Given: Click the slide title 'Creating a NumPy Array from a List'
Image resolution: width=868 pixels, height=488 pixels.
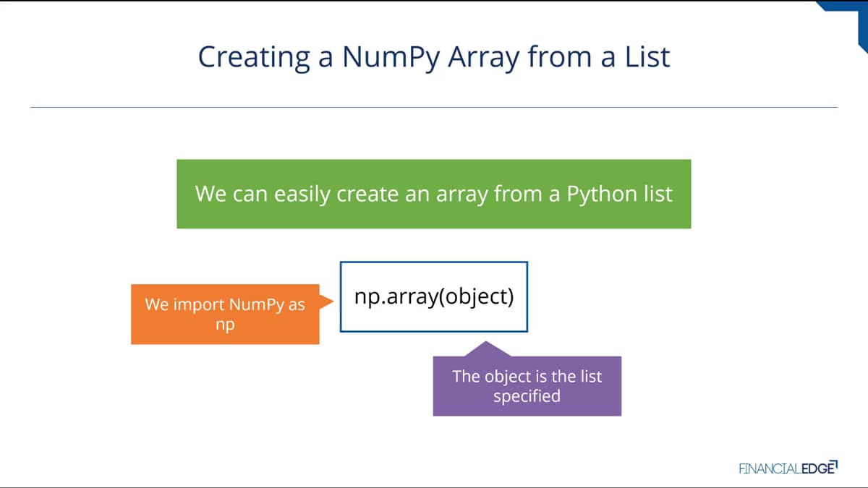Looking at the screenshot, I should pos(434,57).
